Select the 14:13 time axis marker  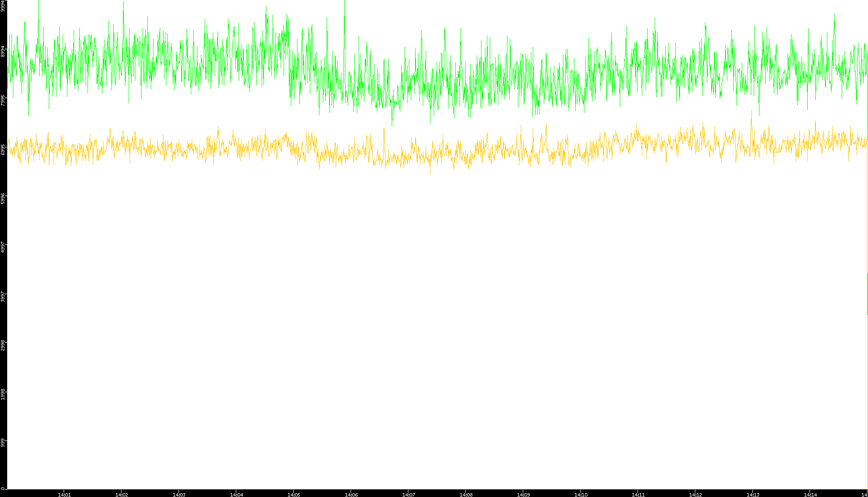pos(753,494)
